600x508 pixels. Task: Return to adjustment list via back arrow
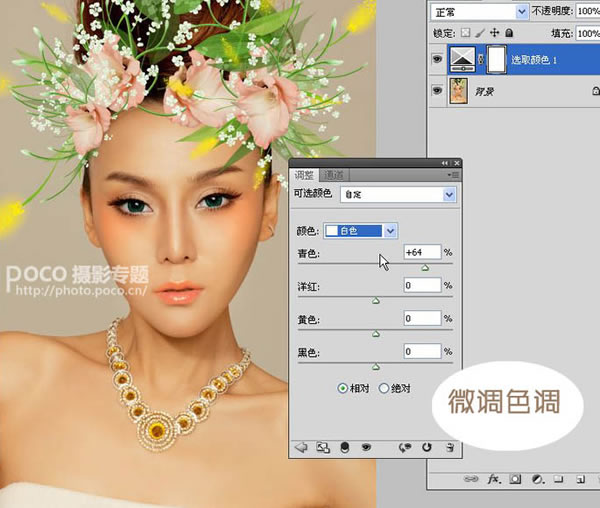pos(302,447)
